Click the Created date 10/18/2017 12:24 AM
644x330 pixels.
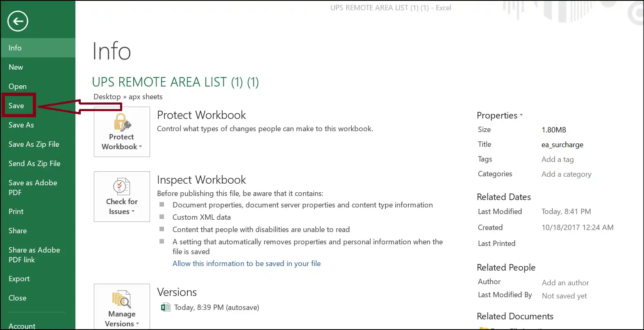(577, 228)
